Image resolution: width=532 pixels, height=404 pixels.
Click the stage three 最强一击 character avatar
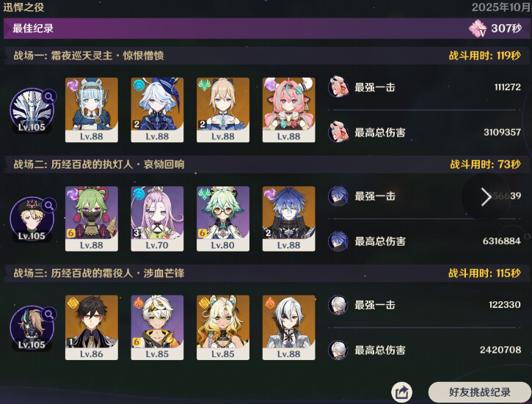pos(338,305)
